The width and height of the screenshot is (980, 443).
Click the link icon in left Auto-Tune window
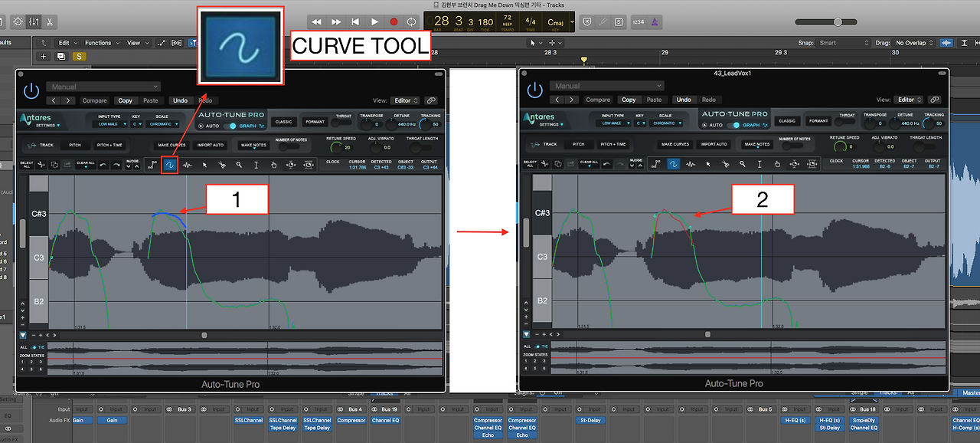(x=431, y=100)
